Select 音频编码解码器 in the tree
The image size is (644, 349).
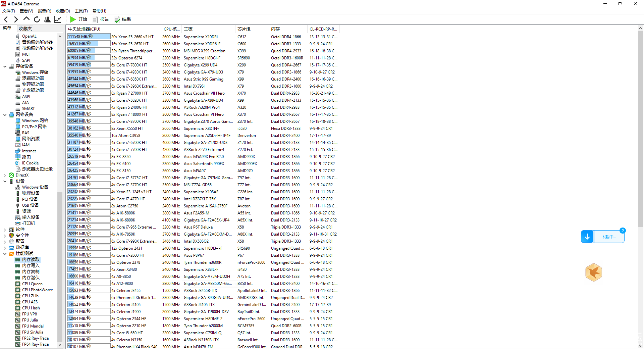click(x=37, y=42)
